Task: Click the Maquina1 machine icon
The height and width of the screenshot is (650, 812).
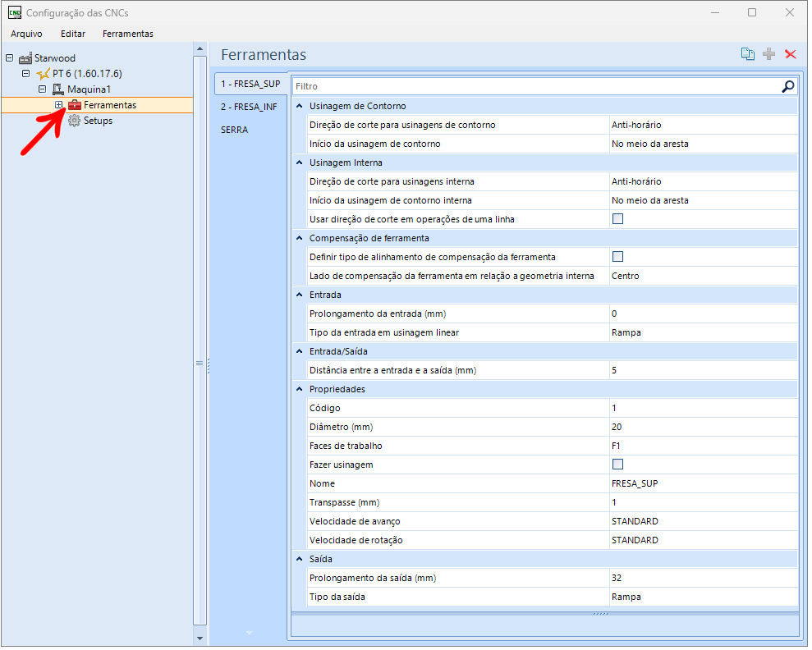Action: click(x=58, y=89)
